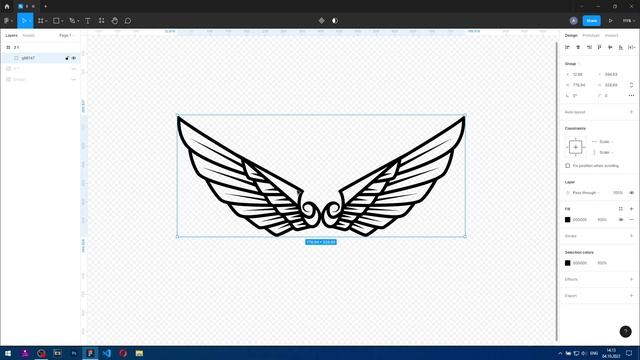The height and width of the screenshot is (360, 640).
Task: Switch to the Inspect tab
Action: (611, 36)
